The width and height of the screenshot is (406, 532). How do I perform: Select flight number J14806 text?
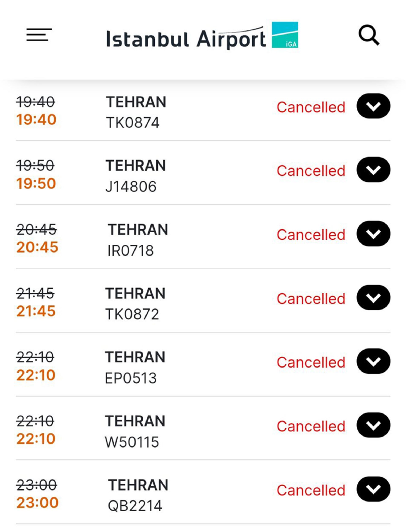131,186
